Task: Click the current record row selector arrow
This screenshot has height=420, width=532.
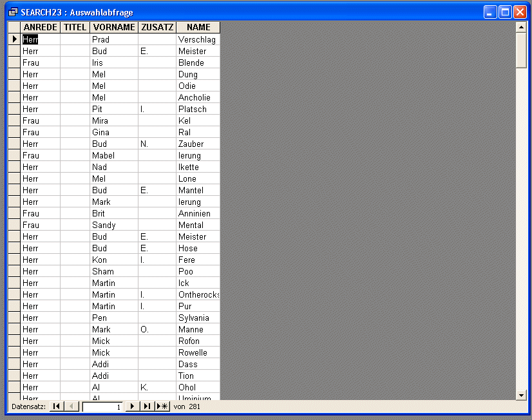Action: pos(14,39)
